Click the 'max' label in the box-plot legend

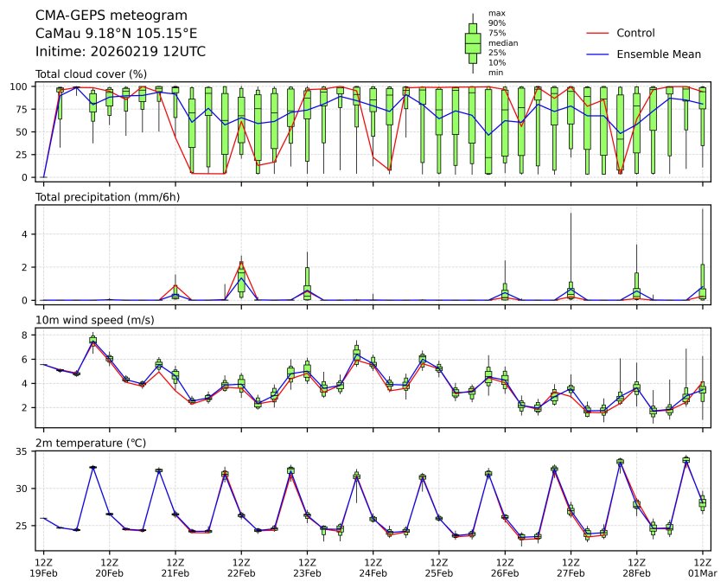point(496,13)
